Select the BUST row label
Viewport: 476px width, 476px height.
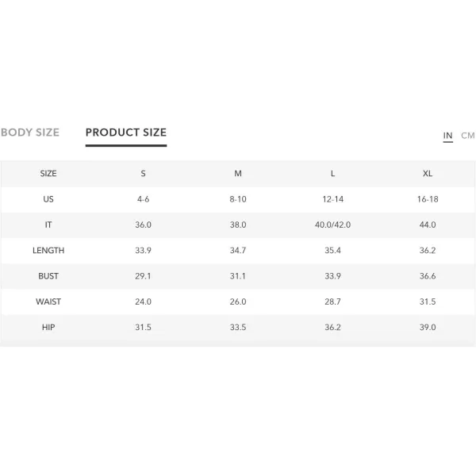pos(48,276)
